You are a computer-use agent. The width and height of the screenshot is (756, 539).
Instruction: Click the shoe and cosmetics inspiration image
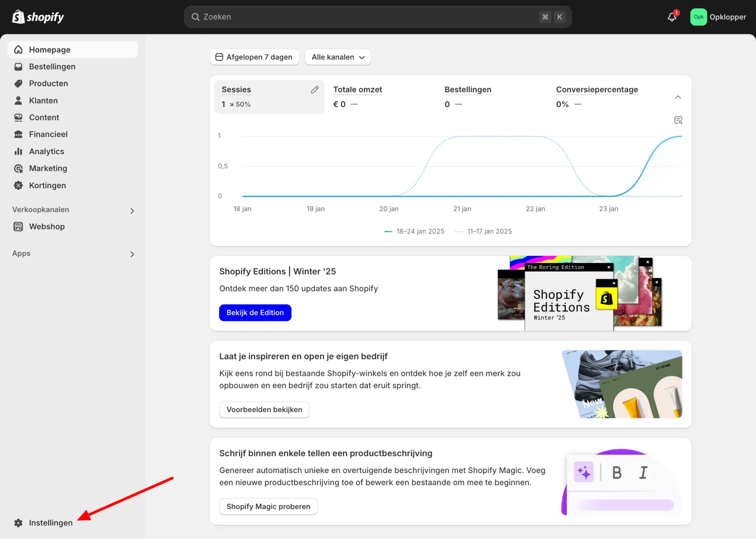pos(622,384)
